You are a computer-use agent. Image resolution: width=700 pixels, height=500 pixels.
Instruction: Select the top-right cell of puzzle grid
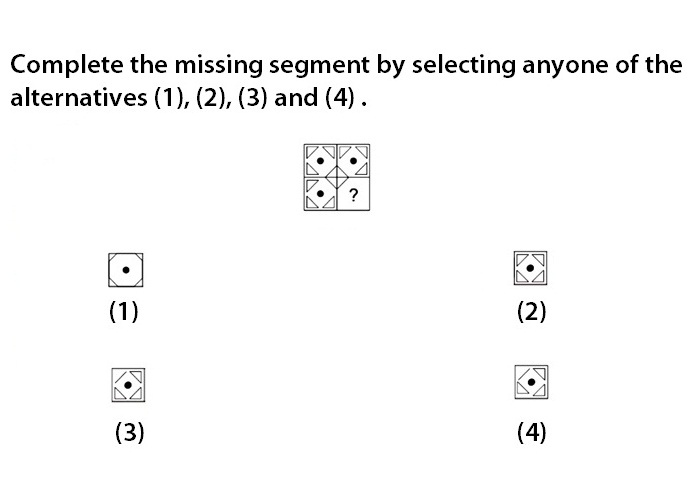click(x=353, y=161)
